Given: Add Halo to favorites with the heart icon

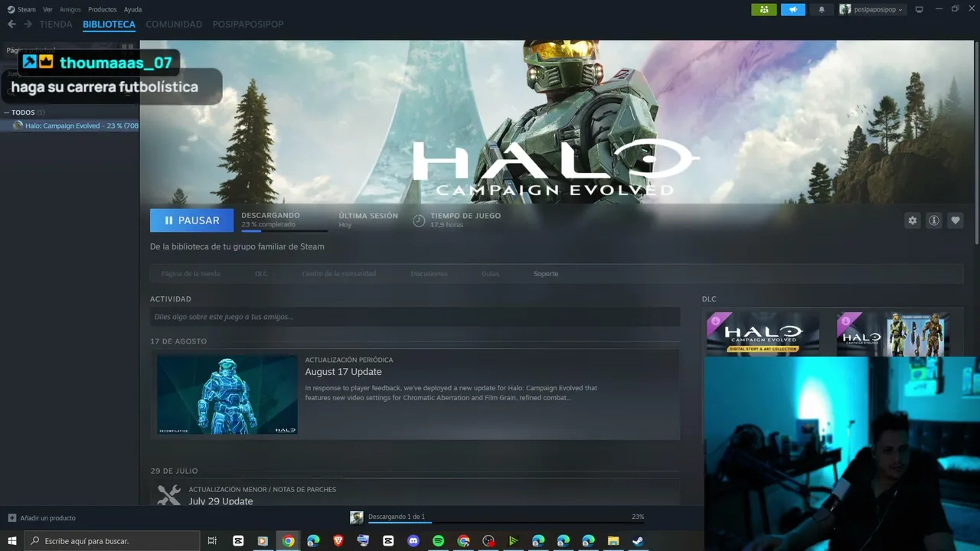Looking at the screenshot, I should tap(955, 220).
